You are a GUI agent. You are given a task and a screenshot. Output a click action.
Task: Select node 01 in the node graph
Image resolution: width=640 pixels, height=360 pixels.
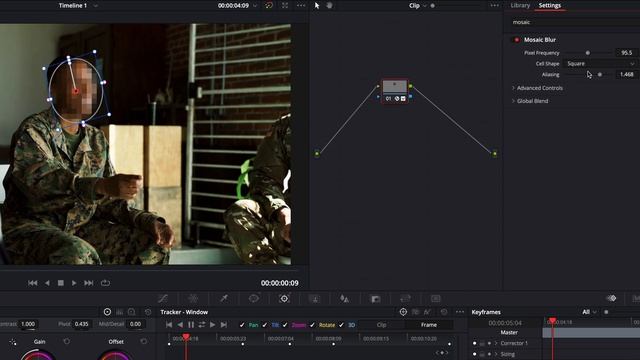point(395,91)
